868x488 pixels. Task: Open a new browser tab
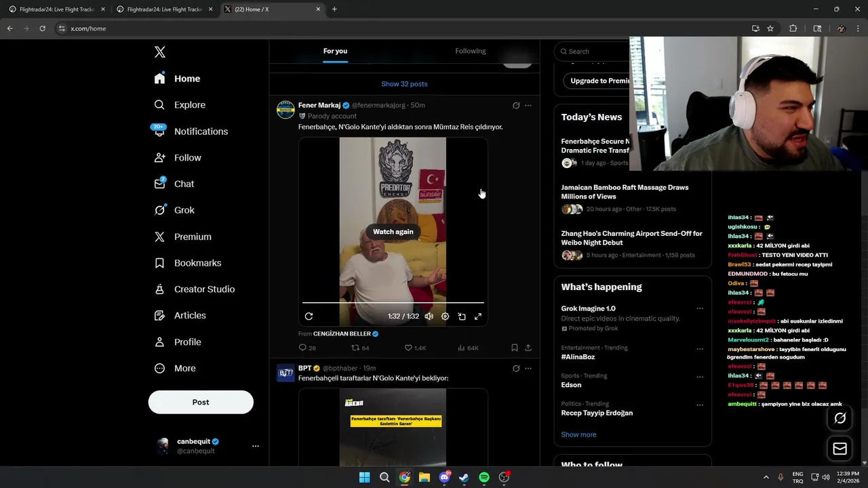click(x=334, y=9)
